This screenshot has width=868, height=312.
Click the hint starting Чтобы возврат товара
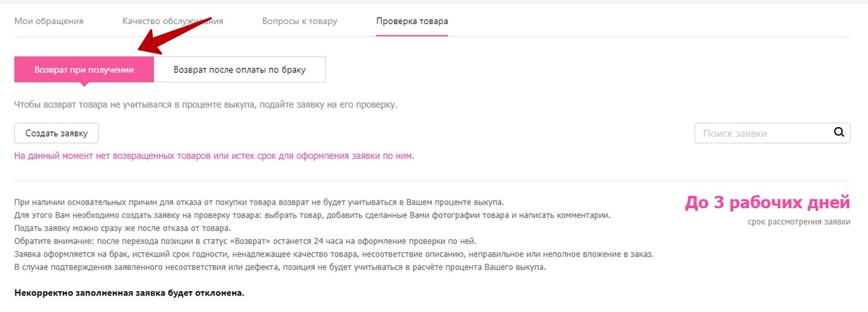coord(206,105)
